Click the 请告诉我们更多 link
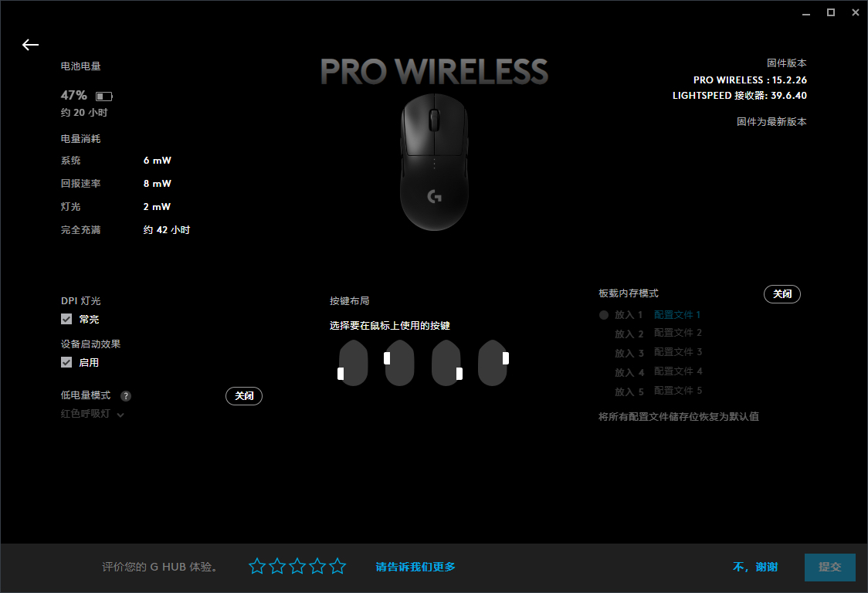 [415, 567]
